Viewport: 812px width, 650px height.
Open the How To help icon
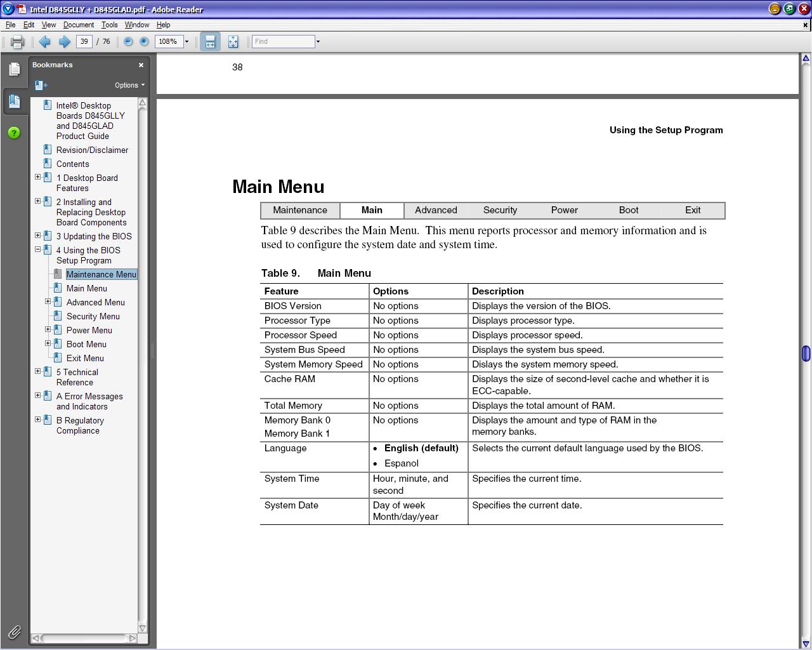tap(14, 133)
